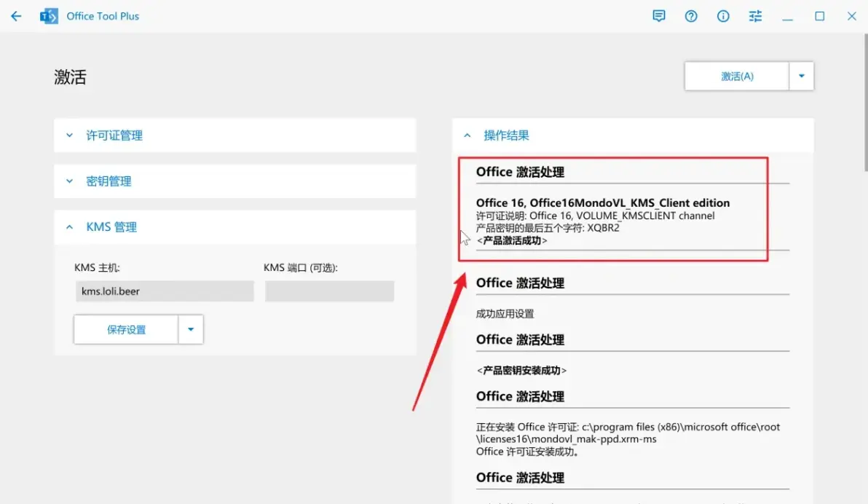Screen dimensions: 868x504
Task: Open the settings sliders icon
Action: (755, 16)
